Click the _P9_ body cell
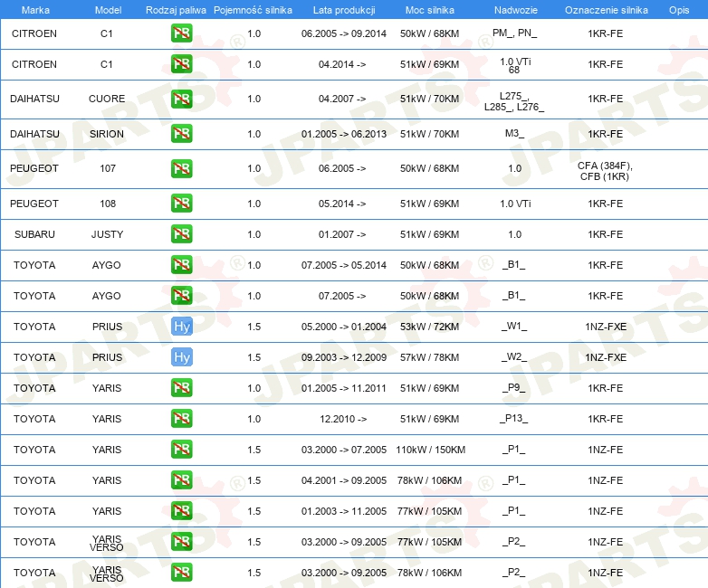The height and width of the screenshot is (588, 708). tap(514, 388)
